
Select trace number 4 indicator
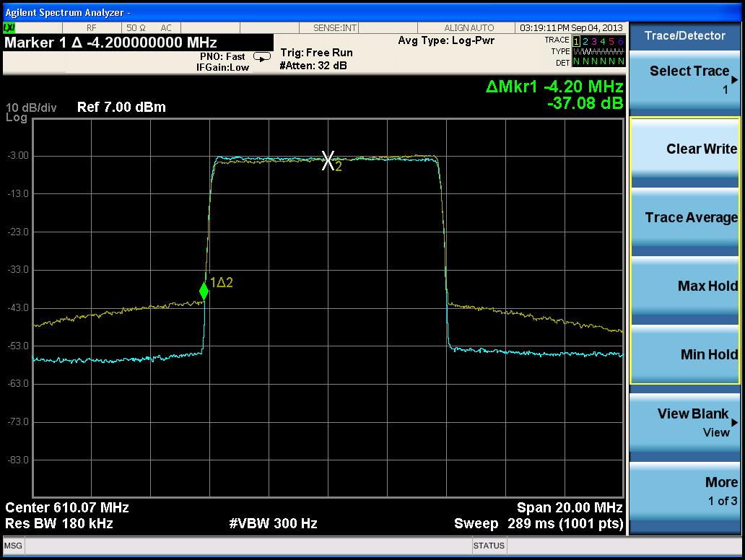pyautogui.click(x=603, y=41)
